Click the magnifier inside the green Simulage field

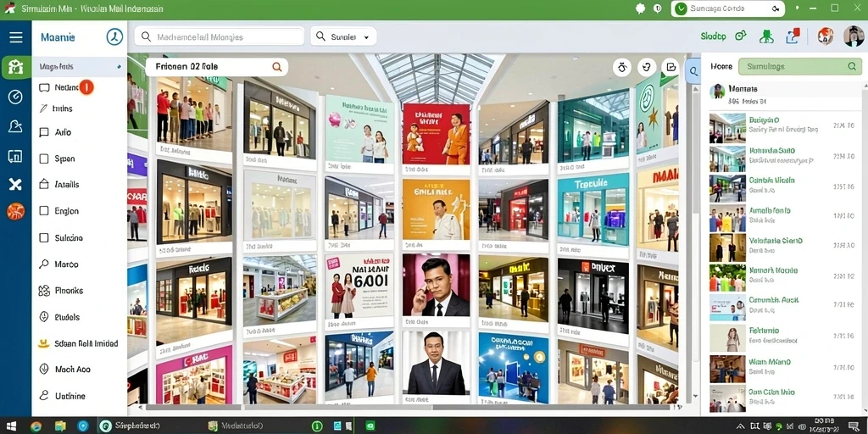tap(852, 66)
